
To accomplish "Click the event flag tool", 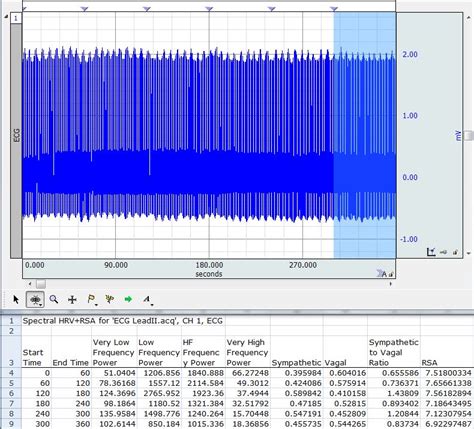I will 91,299.
